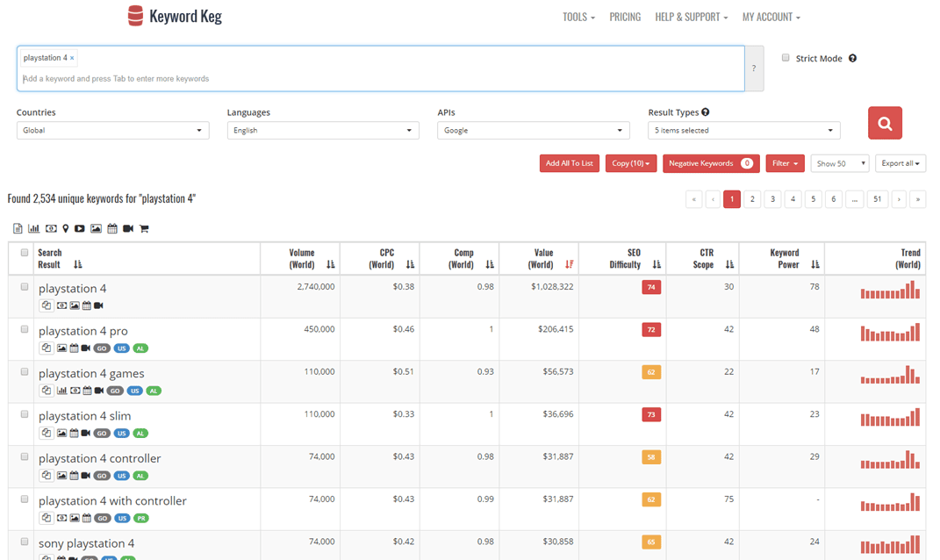The width and height of the screenshot is (940, 560).
Task: Click the GO badge under 'playstation 4 pro'
Action: 102,348
